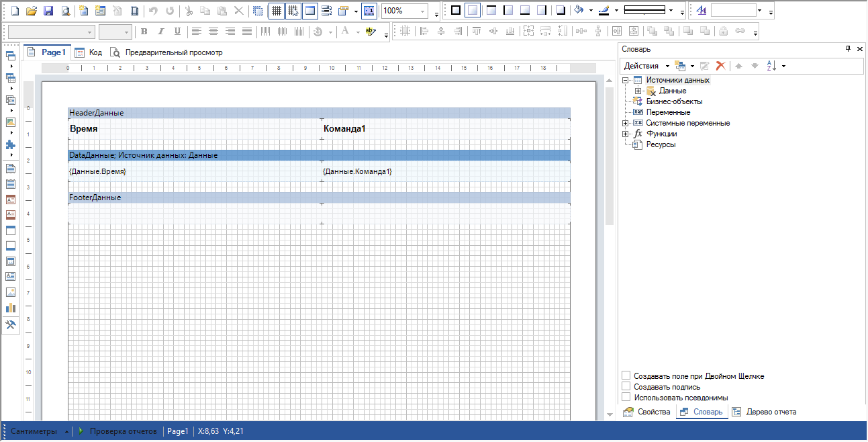
Task: Click the text rotation angle icon
Action: click(318, 32)
